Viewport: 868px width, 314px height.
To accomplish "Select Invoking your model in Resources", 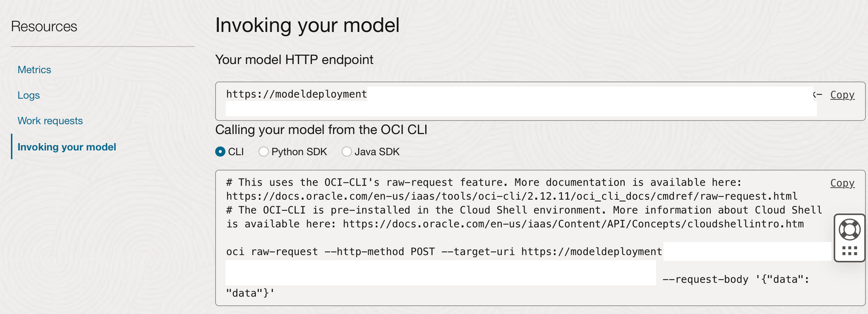I will click(x=67, y=147).
